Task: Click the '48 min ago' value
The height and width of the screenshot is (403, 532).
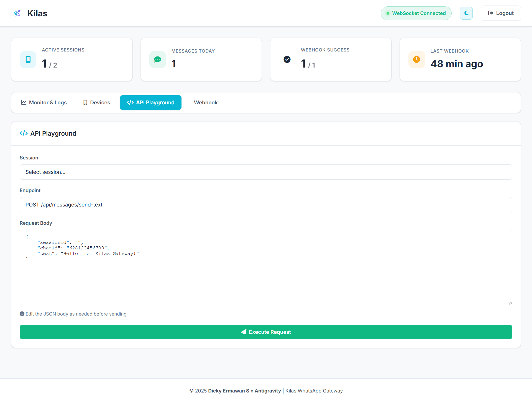Action: tap(457, 64)
